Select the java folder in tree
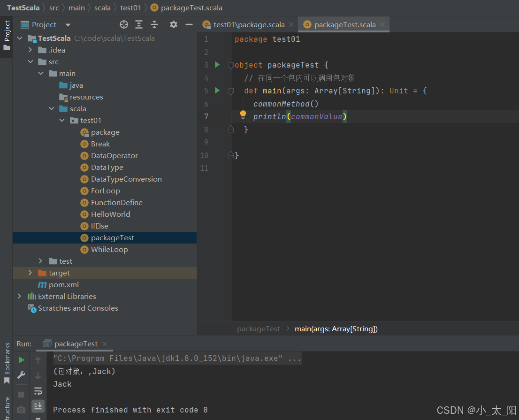The width and height of the screenshot is (519, 420). click(x=71, y=85)
